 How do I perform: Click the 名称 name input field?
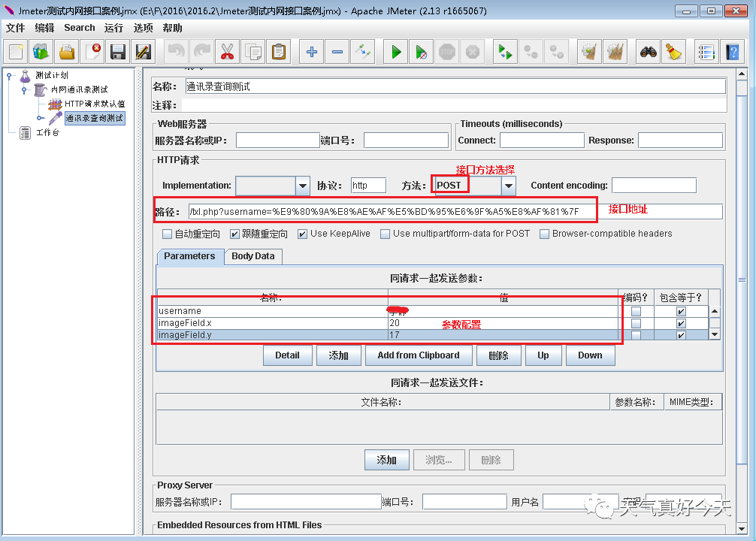point(455,87)
